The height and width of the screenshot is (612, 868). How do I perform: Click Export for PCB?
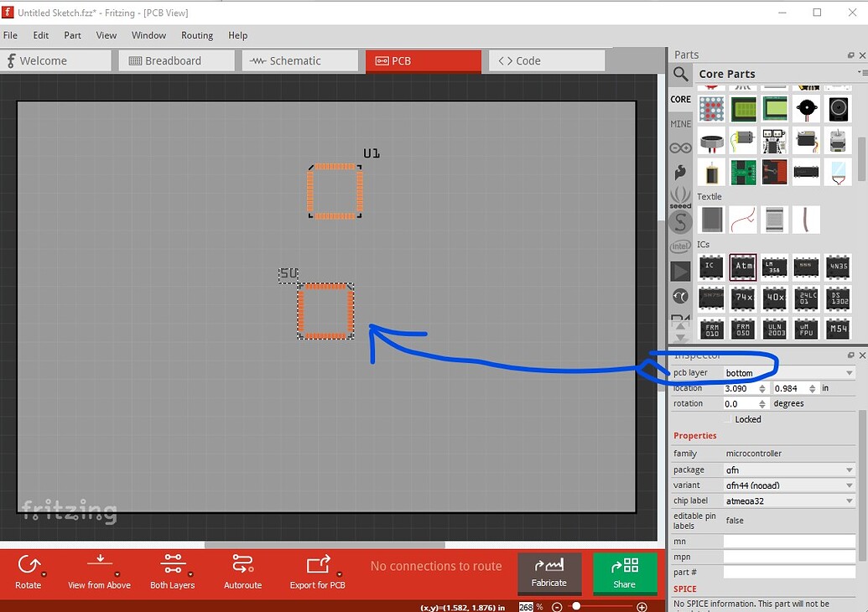(x=318, y=572)
